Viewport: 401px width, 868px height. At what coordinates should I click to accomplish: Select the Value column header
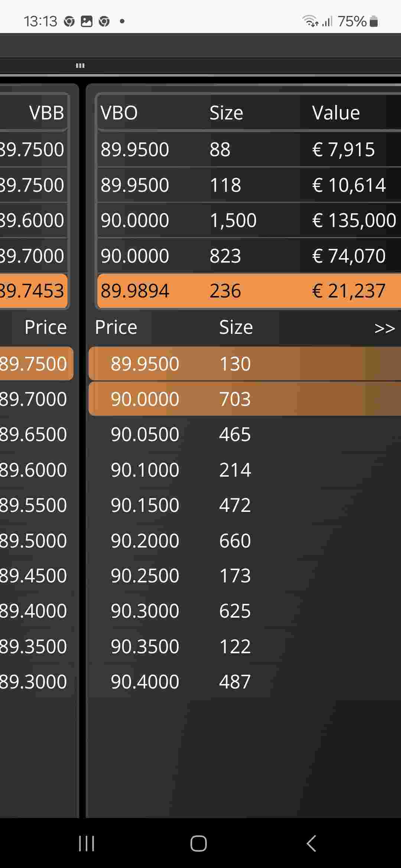(x=336, y=113)
